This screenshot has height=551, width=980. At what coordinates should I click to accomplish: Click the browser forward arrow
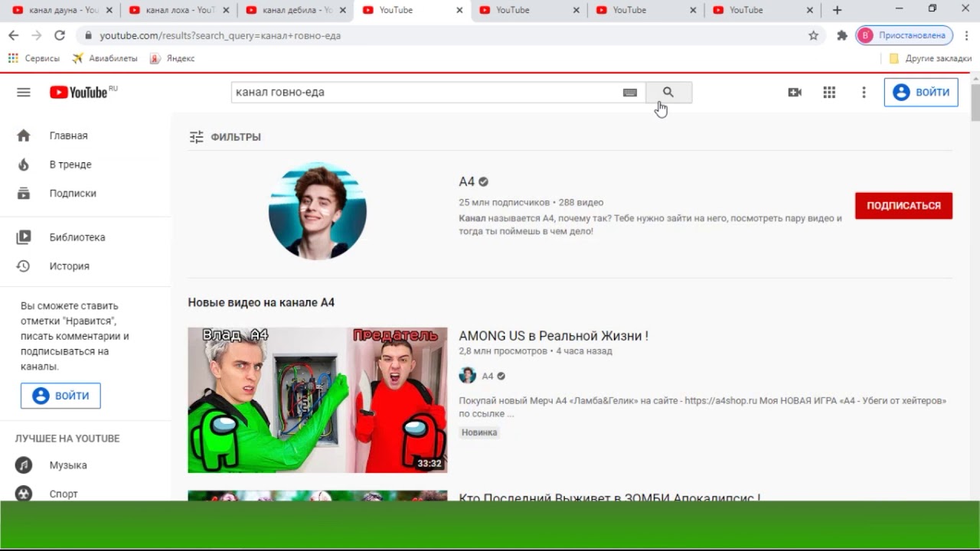(x=36, y=35)
